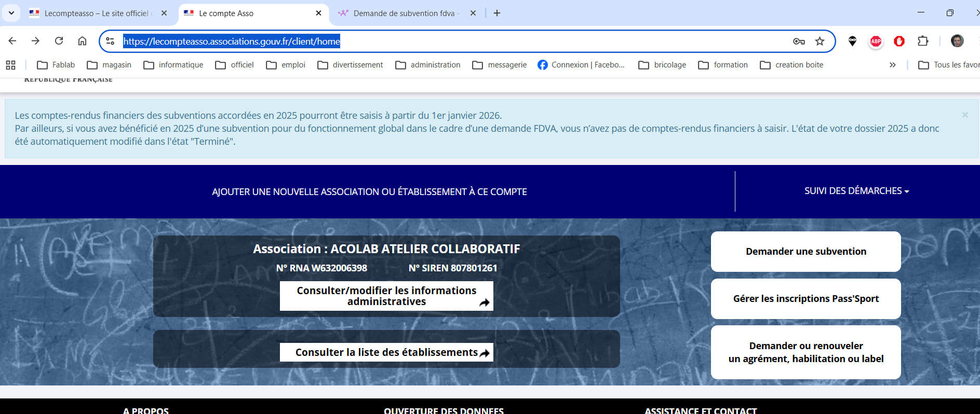The height and width of the screenshot is (414, 980).
Task: Click Demander une subvention button
Action: (806, 252)
